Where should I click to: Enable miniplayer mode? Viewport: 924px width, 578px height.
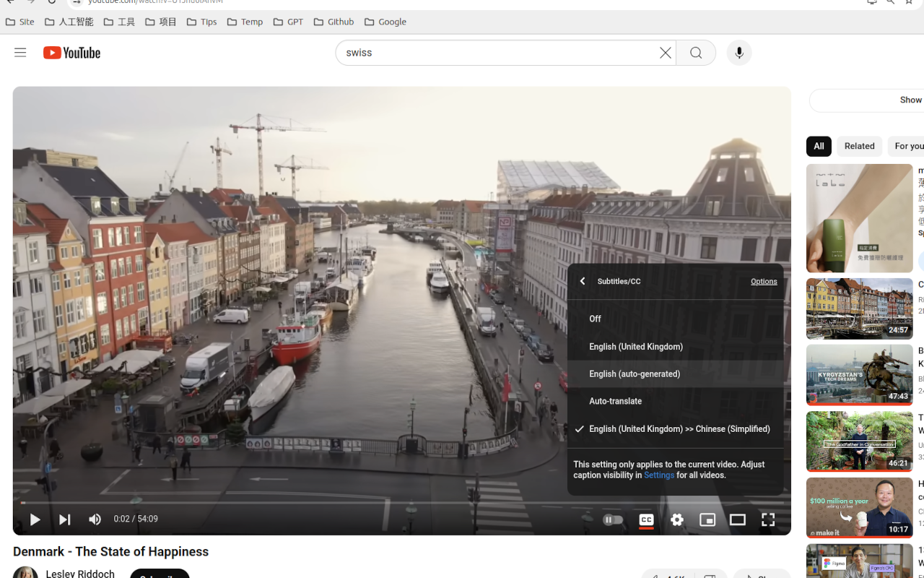point(707,519)
